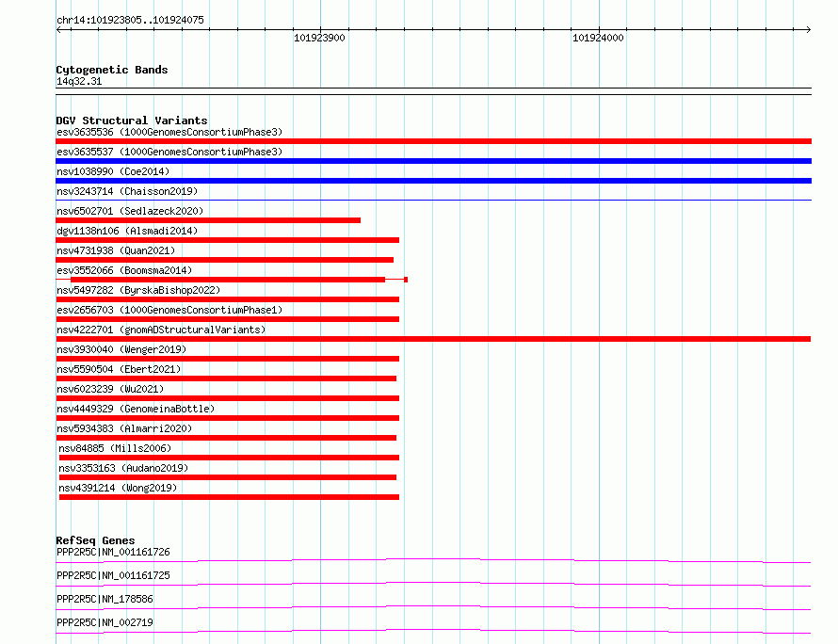
Task: Click the magenta intron line under NM_001161725
Action: click(x=433, y=583)
